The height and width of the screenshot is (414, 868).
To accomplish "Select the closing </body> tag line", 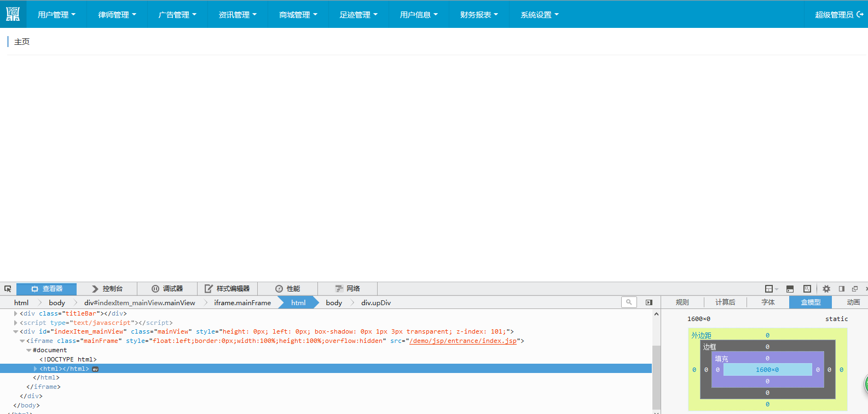I will click(26, 405).
